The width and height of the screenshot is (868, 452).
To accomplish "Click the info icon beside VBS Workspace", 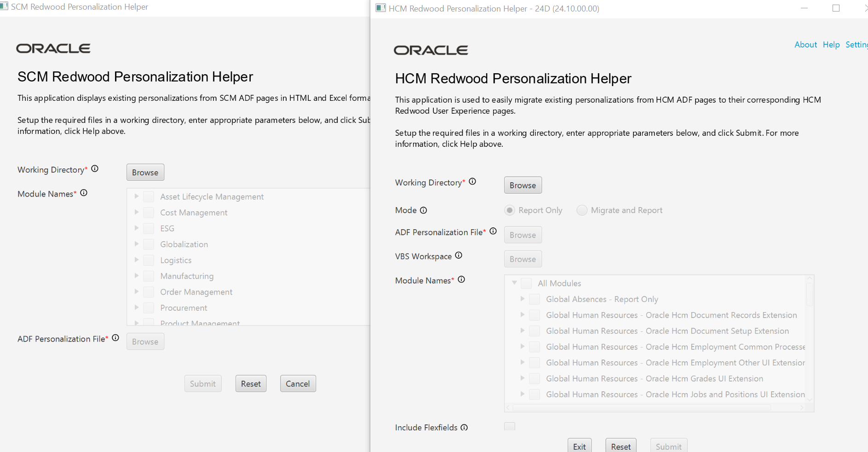I will [x=459, y=255].
